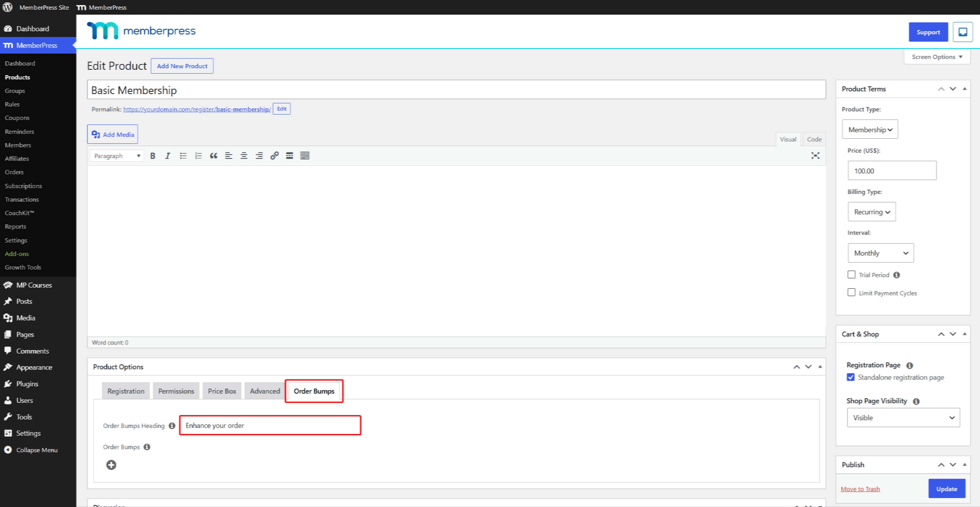Click Registration Page info icon

coord(909,366)
